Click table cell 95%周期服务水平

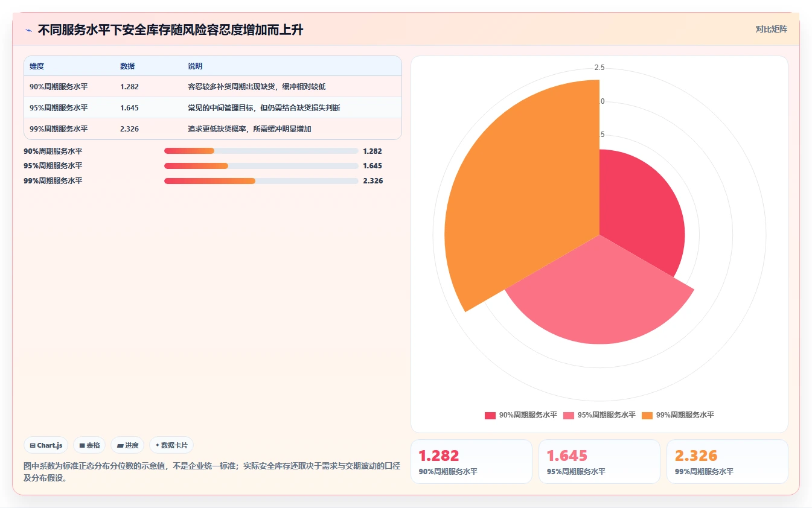pyautogui.click(x=59, y=108)
